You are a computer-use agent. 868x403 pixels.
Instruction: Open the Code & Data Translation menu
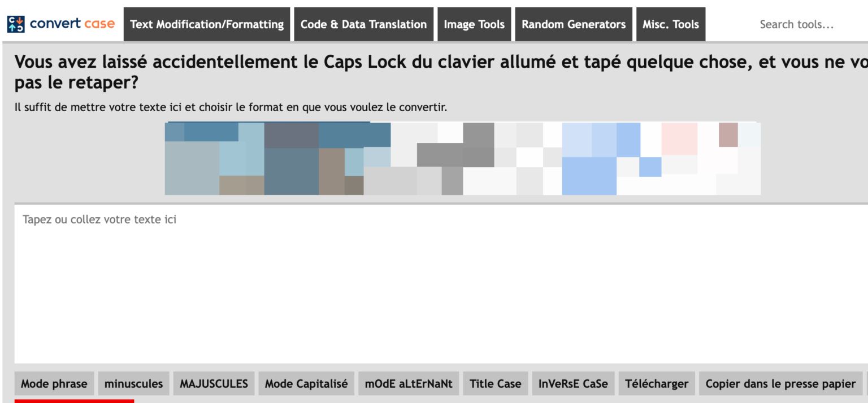(363, 24)
